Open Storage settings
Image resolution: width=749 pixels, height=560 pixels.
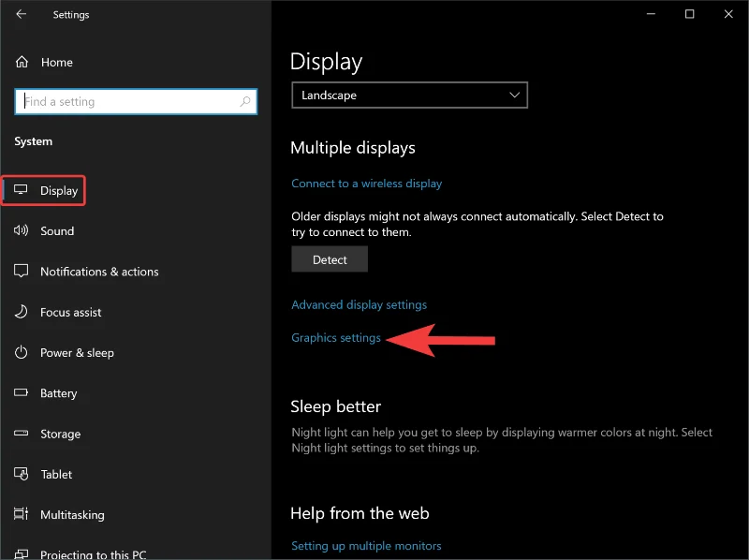[x=60, y=434]
